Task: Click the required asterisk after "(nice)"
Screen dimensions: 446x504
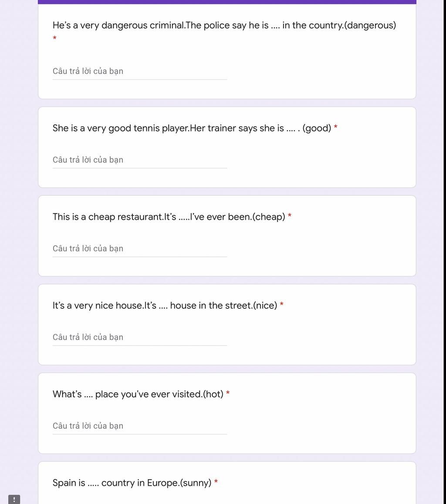Action: [281, 304]
